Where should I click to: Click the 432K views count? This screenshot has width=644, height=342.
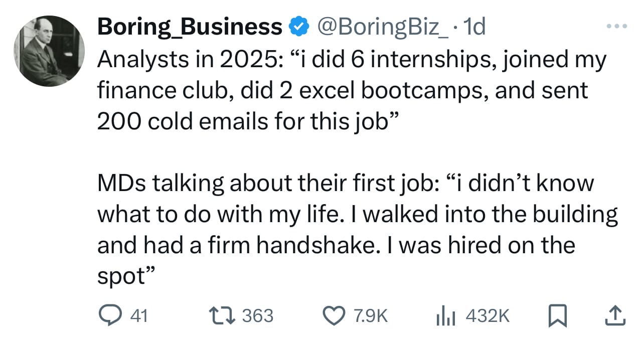click(488, 316)
